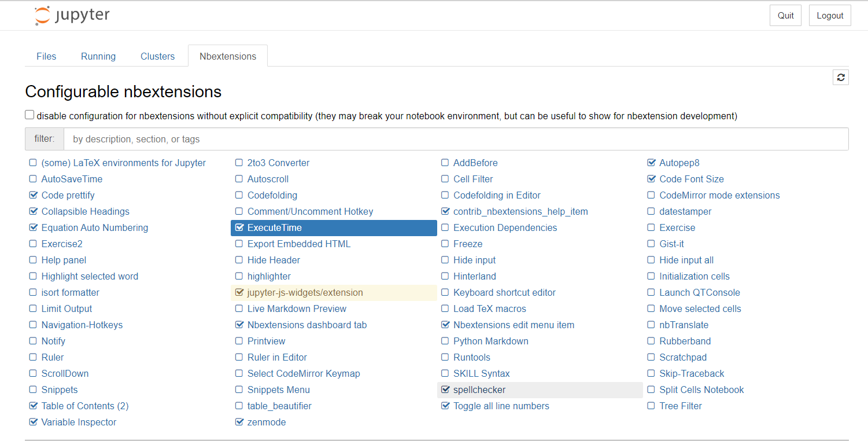The height and width of the screenshot is (448, 868).
Task: Select the Freeze extension link
Action: 468,244
